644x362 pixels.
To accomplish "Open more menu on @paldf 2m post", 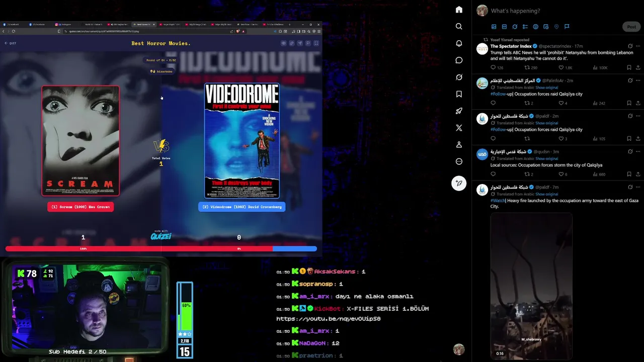I will [638, 116].
